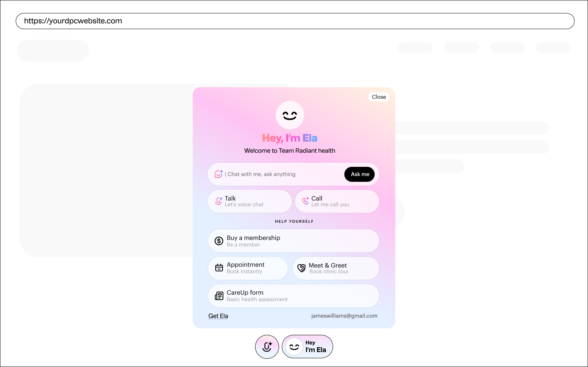Click the CareUp form document icon
Viewport: 588px width, 367px height.
(219, 296)
